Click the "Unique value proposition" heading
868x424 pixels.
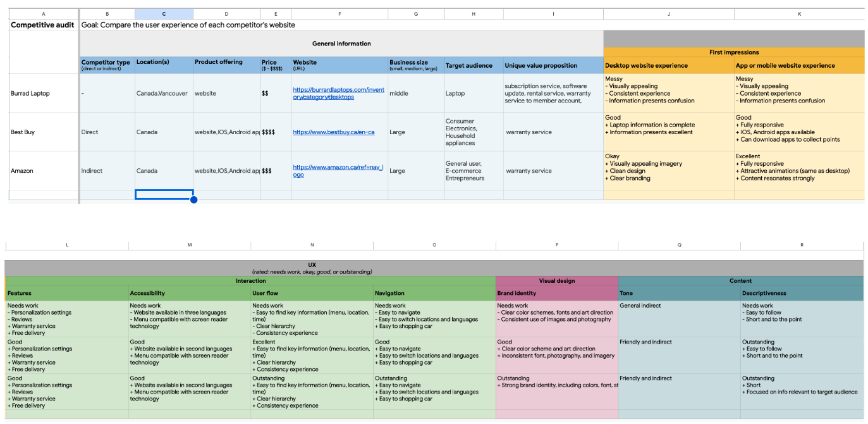click(x=553, y=65)
